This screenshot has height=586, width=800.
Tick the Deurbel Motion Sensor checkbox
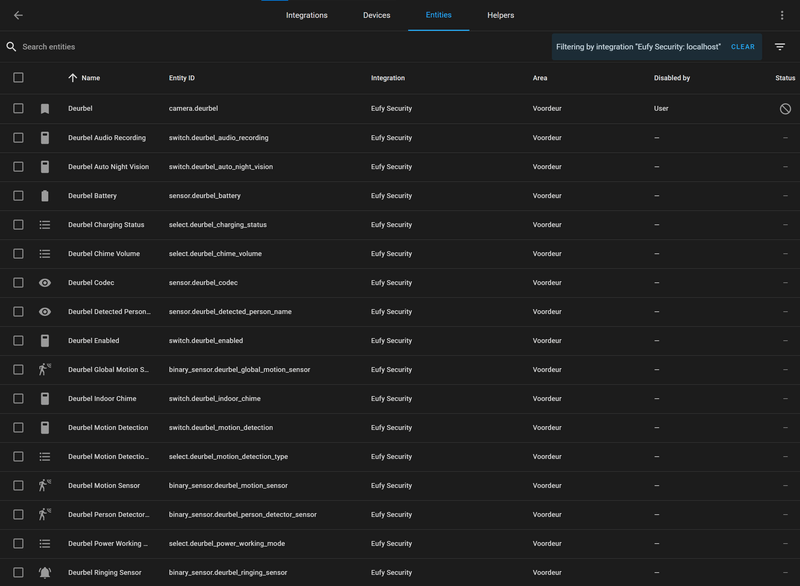click(18, 486)
